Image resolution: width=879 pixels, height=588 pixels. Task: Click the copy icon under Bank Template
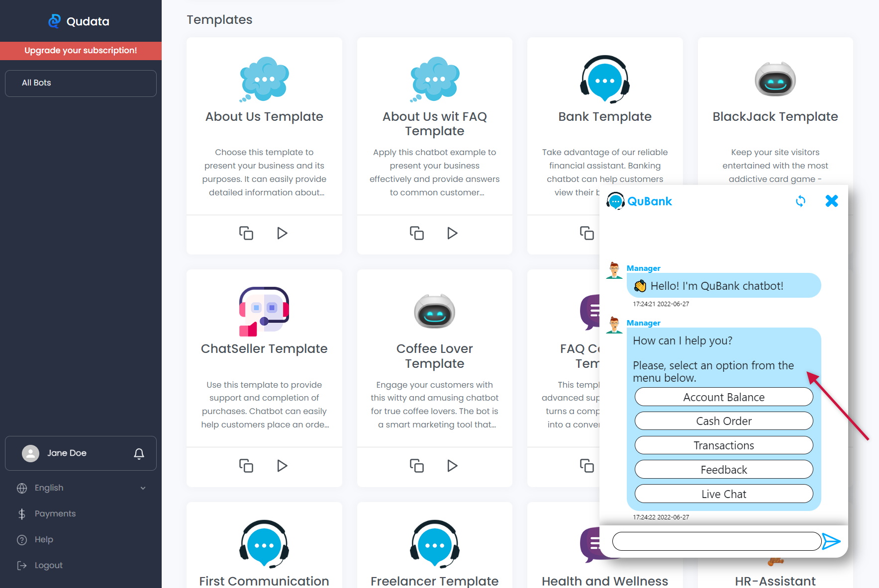click(587, 233)
